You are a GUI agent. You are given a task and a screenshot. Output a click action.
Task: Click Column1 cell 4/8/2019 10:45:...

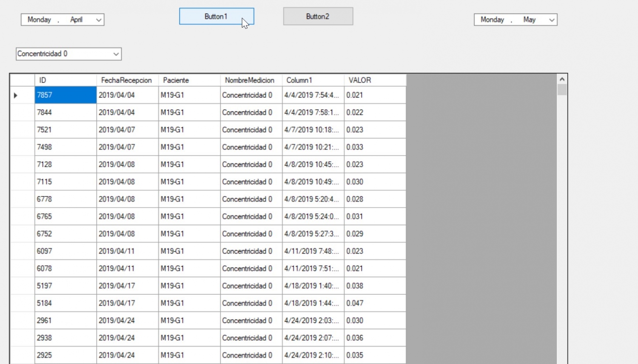pos(313,165)
